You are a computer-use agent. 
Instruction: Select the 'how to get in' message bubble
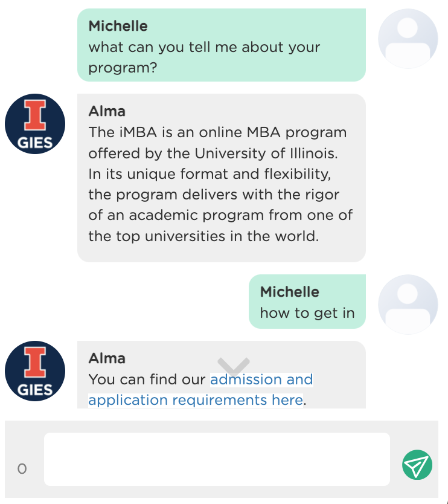click(x=307, y=302)
